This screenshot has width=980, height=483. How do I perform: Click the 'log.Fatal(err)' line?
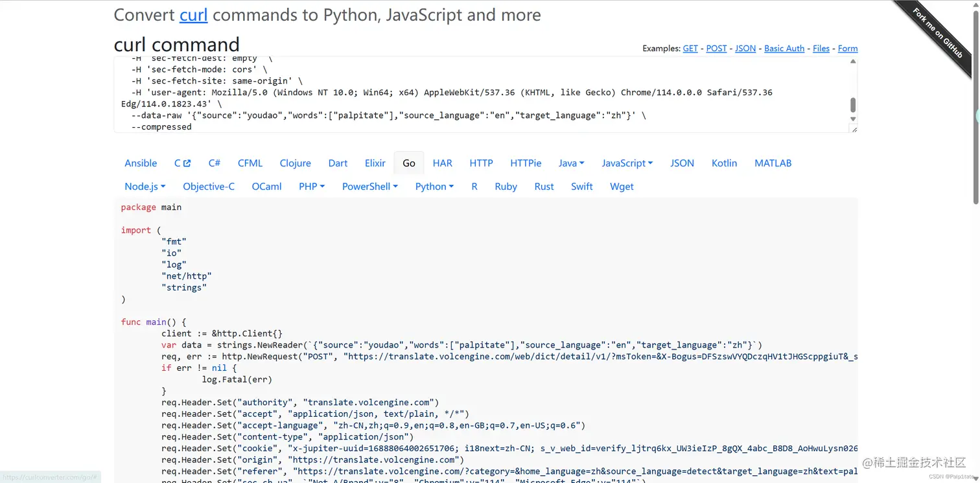(x=237, y=379)
